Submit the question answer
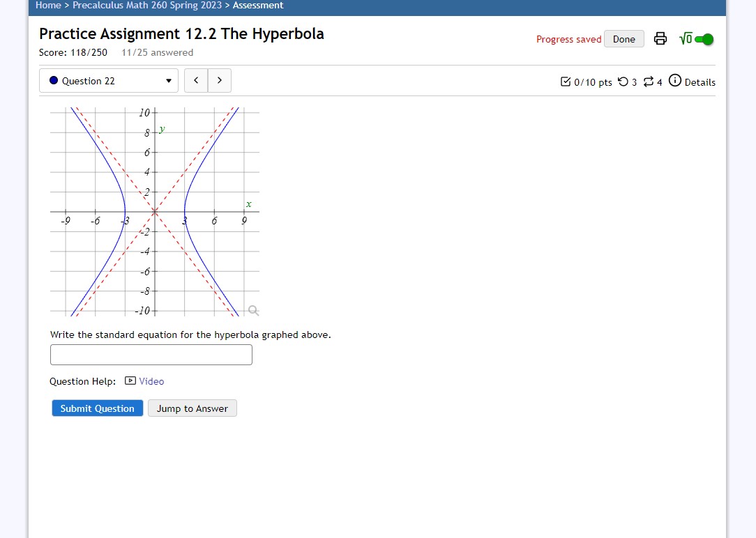This screenshot has width=756, height=538. click(x=97, y=408)
